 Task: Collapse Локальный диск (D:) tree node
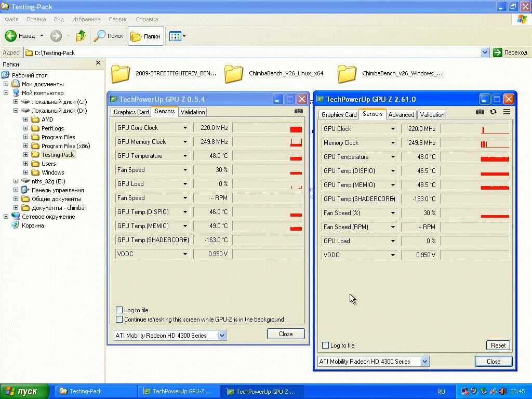16,110
